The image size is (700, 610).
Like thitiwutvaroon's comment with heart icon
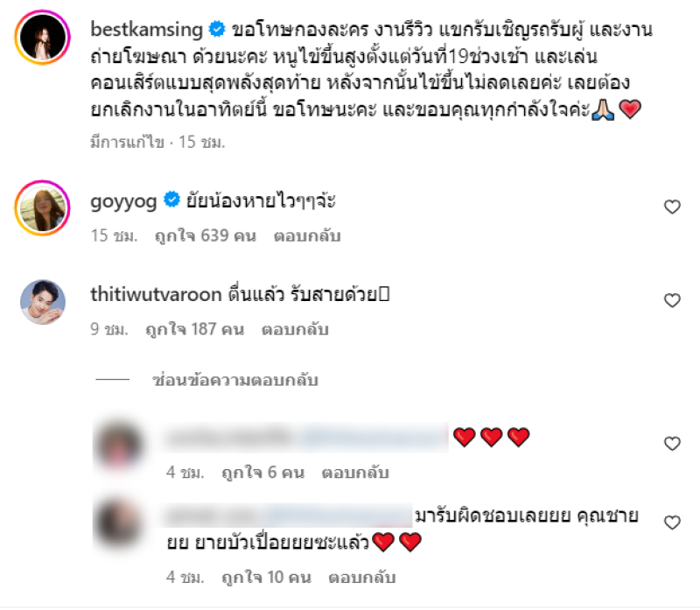click(x=672, y=300)
